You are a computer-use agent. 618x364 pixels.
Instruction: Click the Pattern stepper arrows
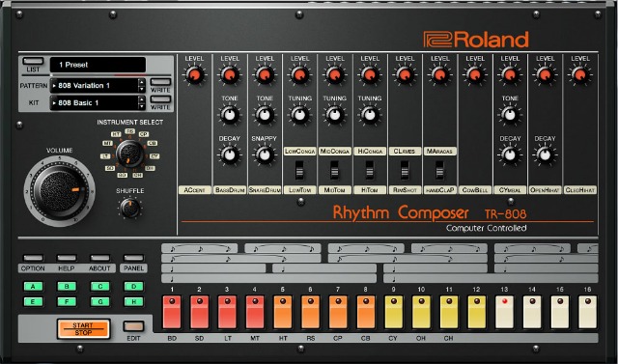pyautogui.click(x=142, y=86)
